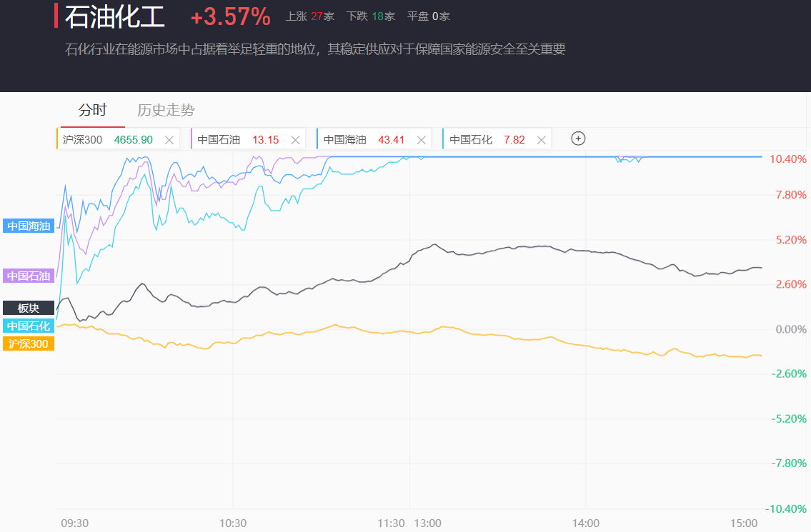Select the 沪深300 index chip
Image resolution: width=811 pixels, height=532 pixels.
point(107,140)
